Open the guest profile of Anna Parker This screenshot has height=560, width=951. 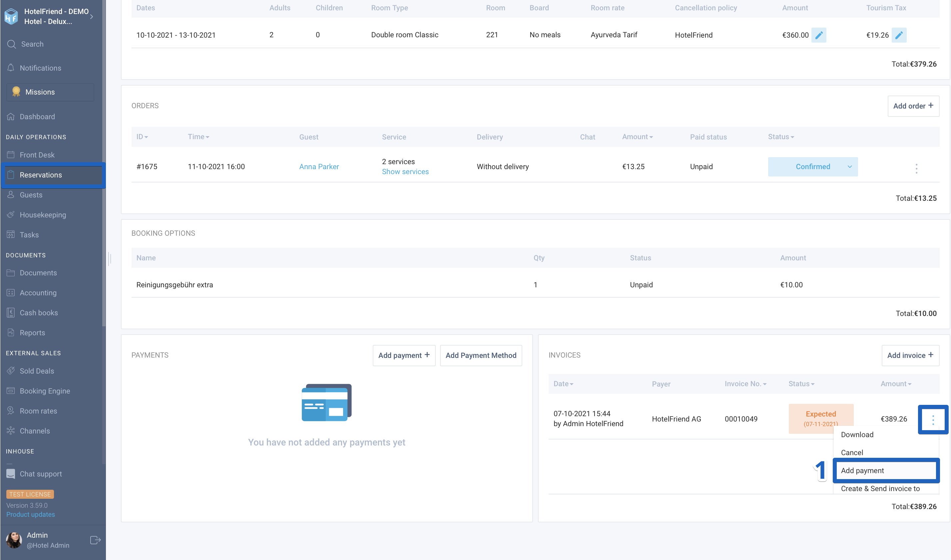click(319, 166)
